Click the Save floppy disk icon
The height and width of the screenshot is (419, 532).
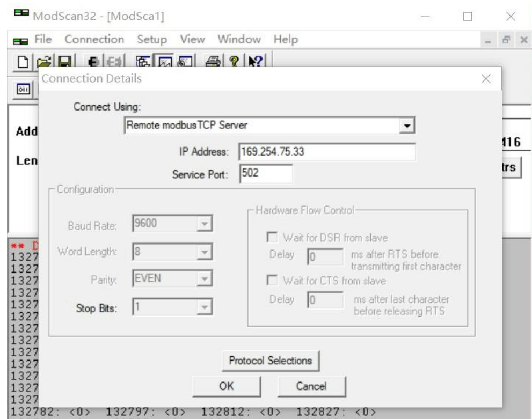point(64,62)
